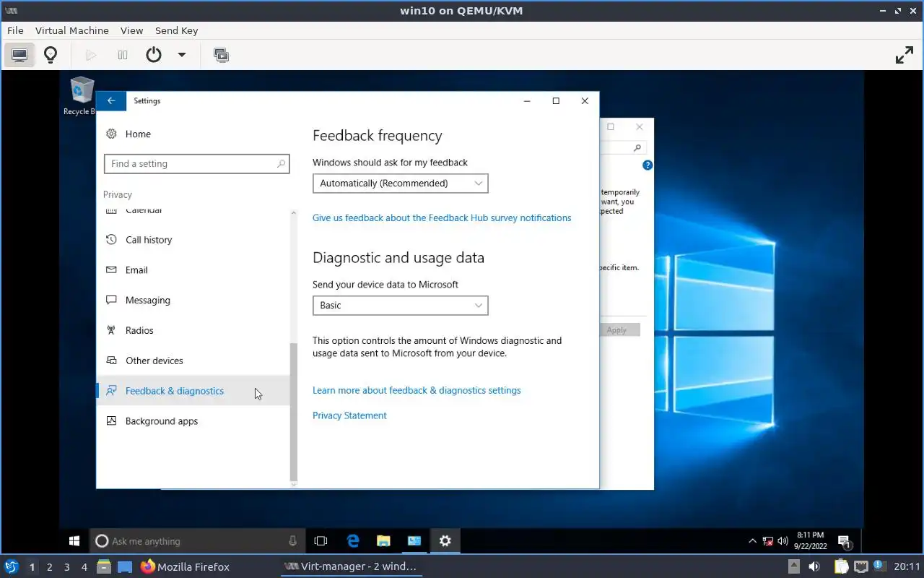Image resolution: width=924 pixels, height=578 pixels.
Task: Select the Other devices icon
Action: [x=111, y=361]
